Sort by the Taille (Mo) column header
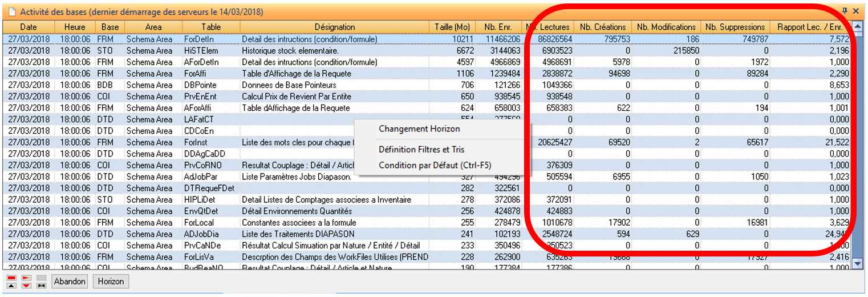Viewport: 868px width, 297px height. pos(451,27)
